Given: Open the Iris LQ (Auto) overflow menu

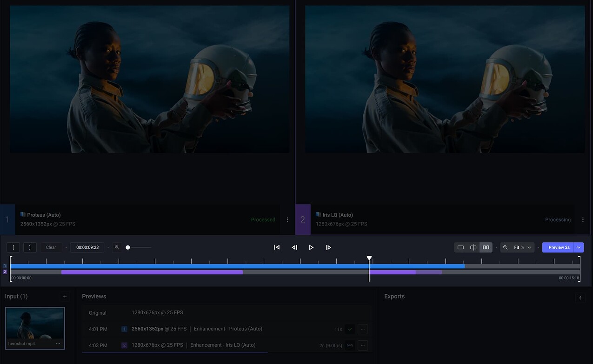Looking at the screenshot, I should [x=583, y=219].
